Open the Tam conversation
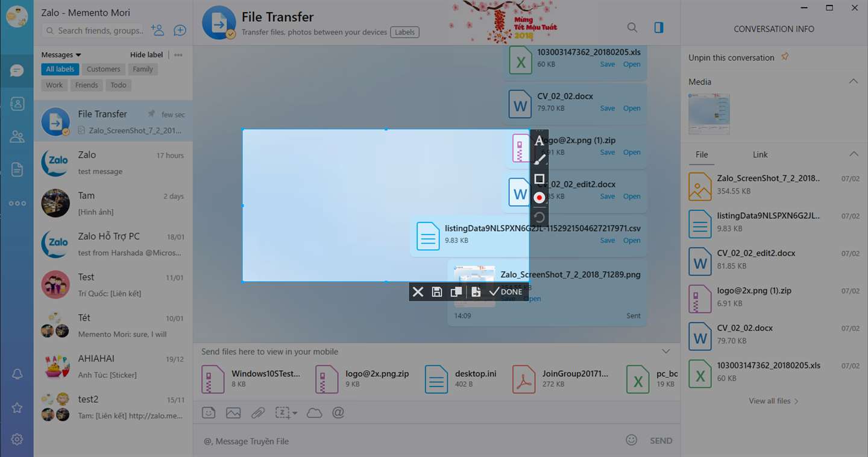Screen dimensions: 868x457 click(x=113, y=203)
